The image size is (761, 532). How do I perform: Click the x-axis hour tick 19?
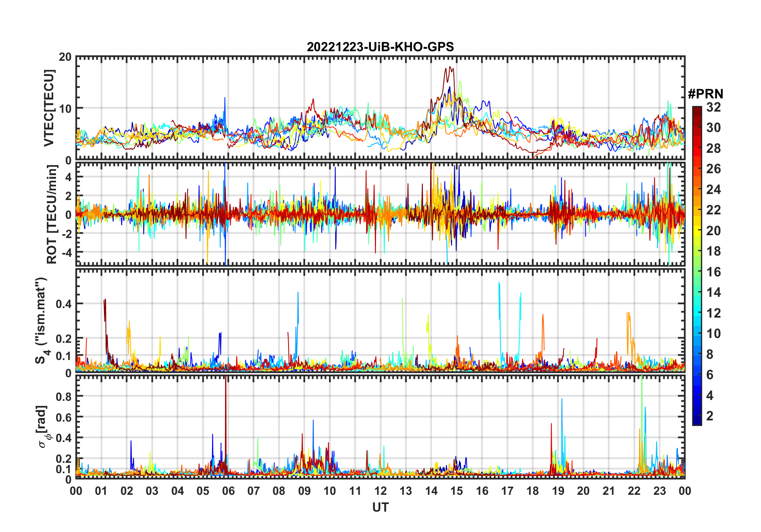tap(558, 491)
